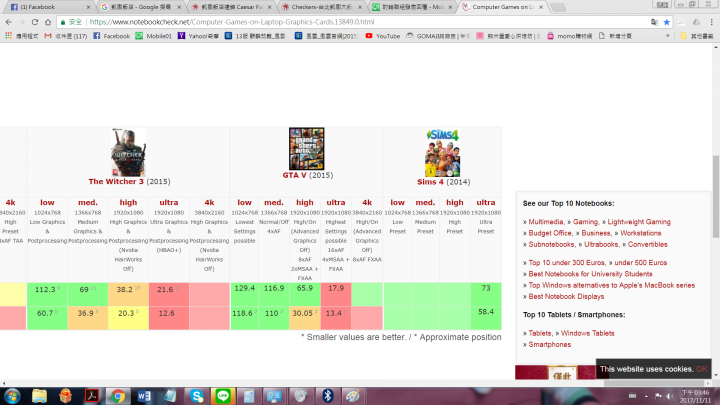Open the LINE app from taskbar
The width and height of the screenshot is (720, 405).
tap(223, 396)
